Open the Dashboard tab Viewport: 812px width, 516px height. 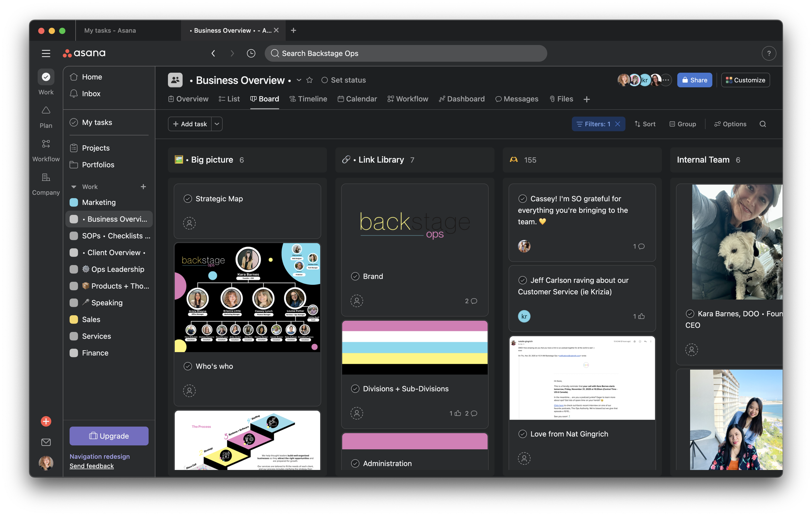[462, 99]
